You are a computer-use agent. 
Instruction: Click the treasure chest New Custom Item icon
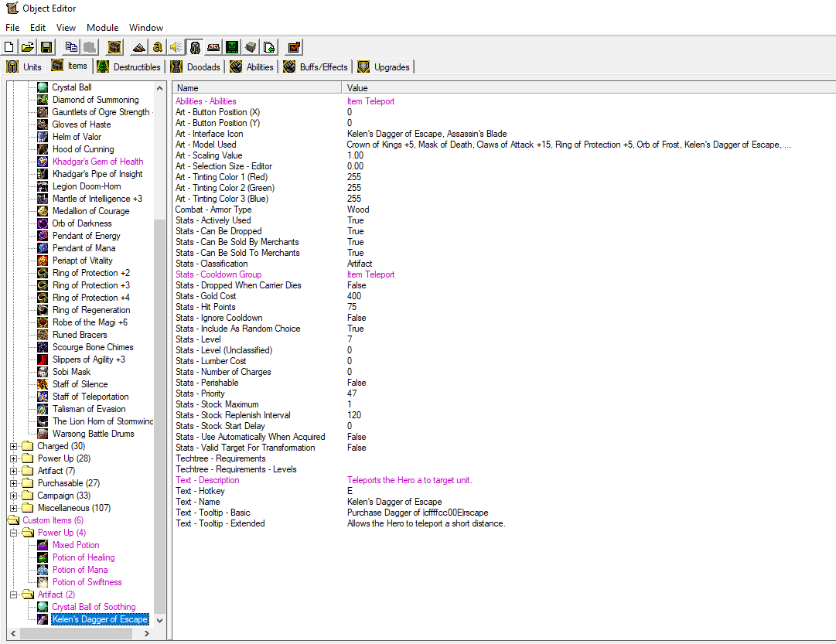click(114, 47)
